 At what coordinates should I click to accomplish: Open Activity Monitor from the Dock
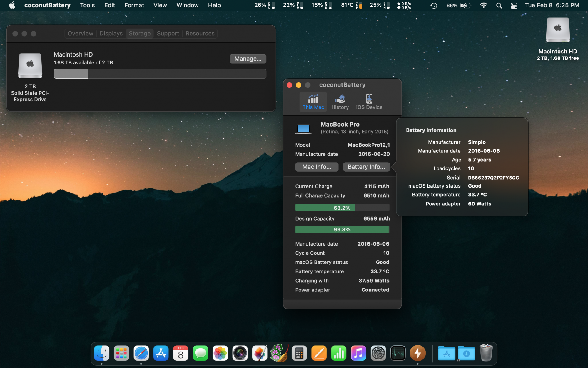pos(398,353)
